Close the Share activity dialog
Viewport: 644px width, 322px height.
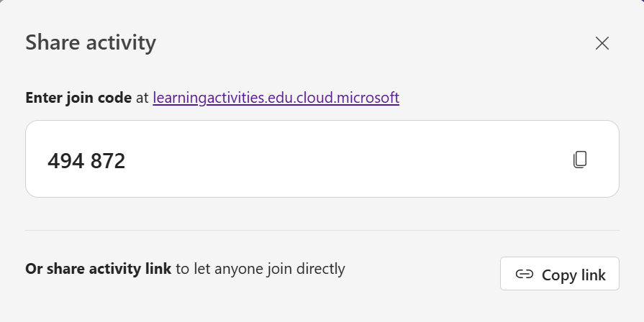pos(602,43)
